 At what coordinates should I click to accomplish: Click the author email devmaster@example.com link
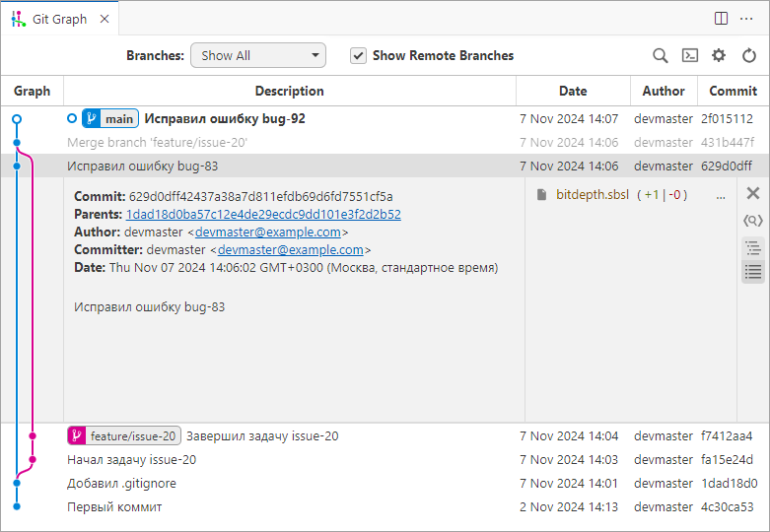268,233
